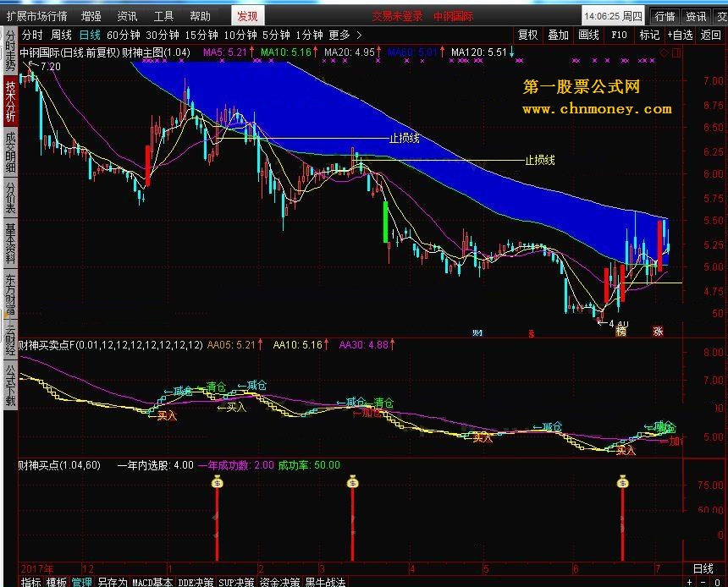Open the 扩展市场行情 menu
728x587 pixels.
[37, 16]
